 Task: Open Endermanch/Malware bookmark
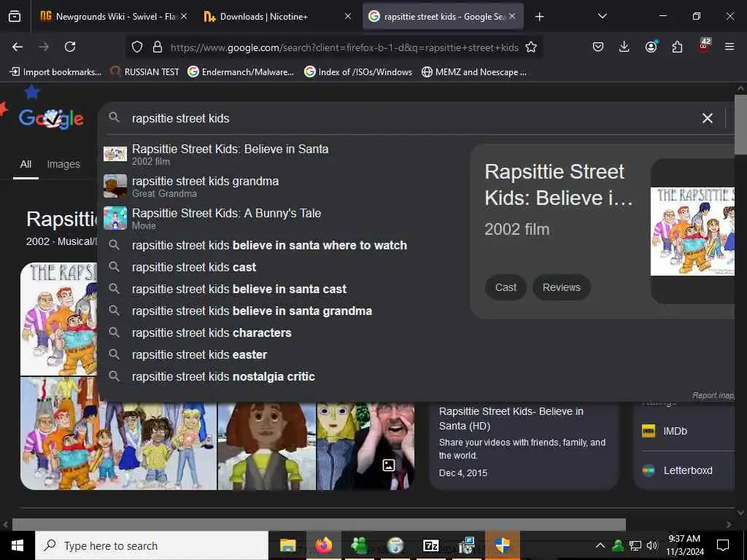click(x=241, y=72)
